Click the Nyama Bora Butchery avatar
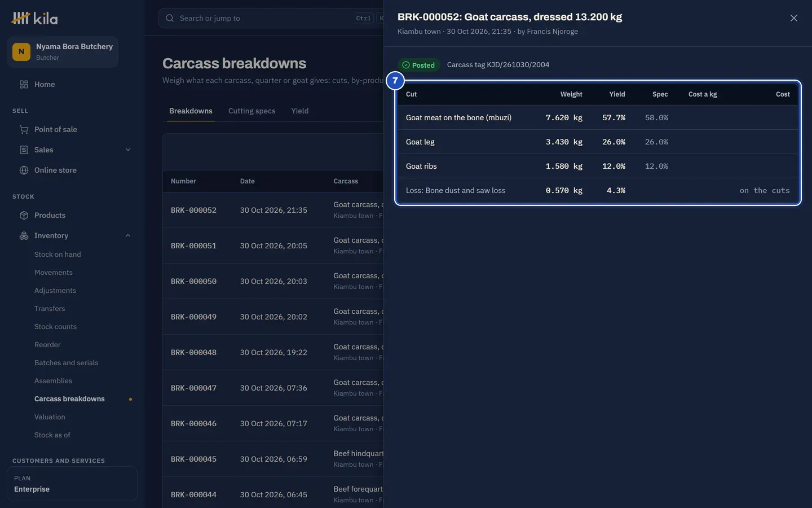 tap(21, 51)
